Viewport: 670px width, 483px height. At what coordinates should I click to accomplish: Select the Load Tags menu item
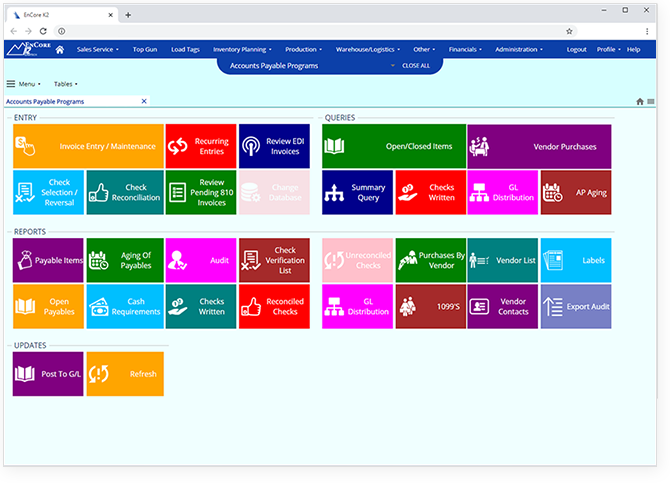coord(185,49)
